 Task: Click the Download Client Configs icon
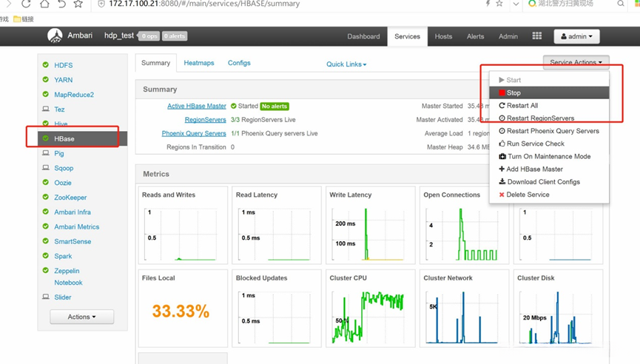tap(502, 181)
